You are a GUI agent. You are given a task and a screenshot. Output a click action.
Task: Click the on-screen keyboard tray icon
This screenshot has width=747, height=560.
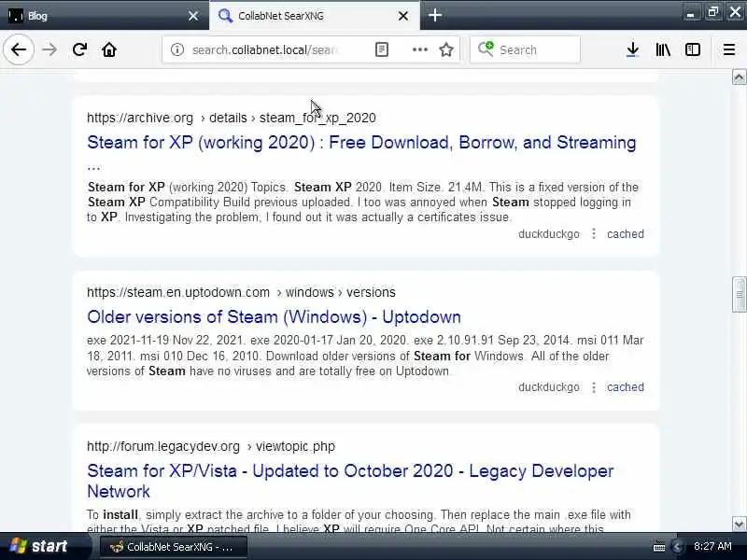click(659, 547)
